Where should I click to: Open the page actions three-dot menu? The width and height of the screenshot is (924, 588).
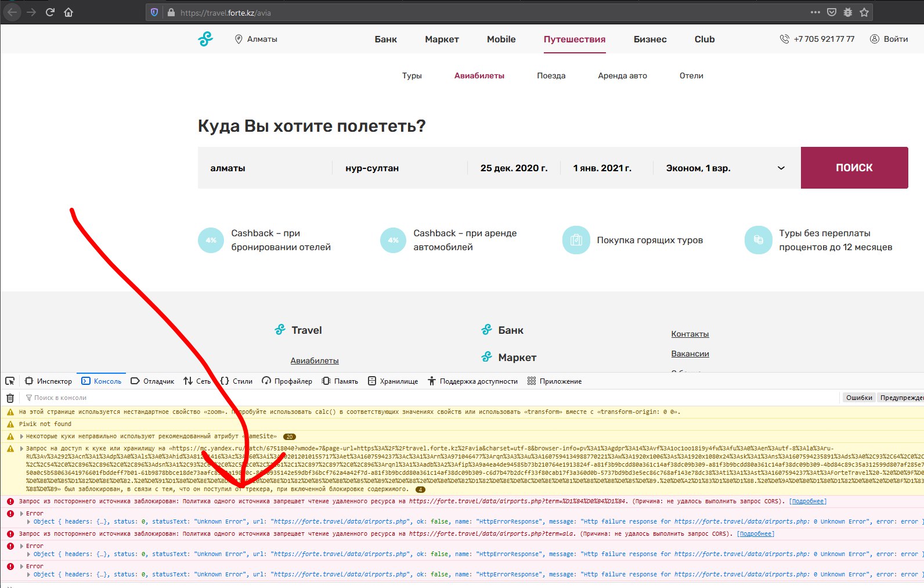[x=815, y=12]
